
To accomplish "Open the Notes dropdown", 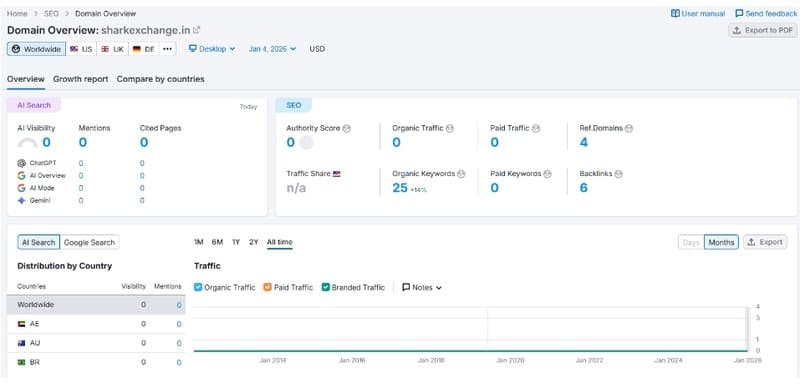I will pos(421,287).
